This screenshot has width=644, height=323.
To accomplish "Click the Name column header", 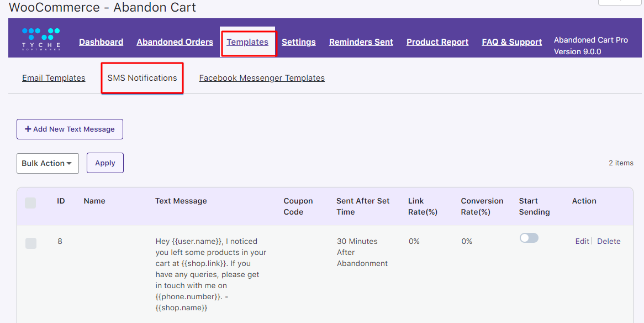I will [94, 201].
